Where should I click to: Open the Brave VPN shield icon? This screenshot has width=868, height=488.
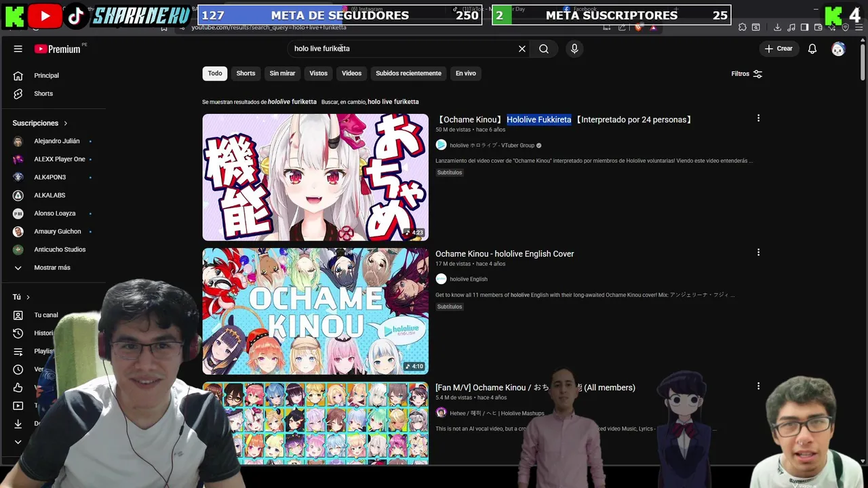[x=845, y=27]
